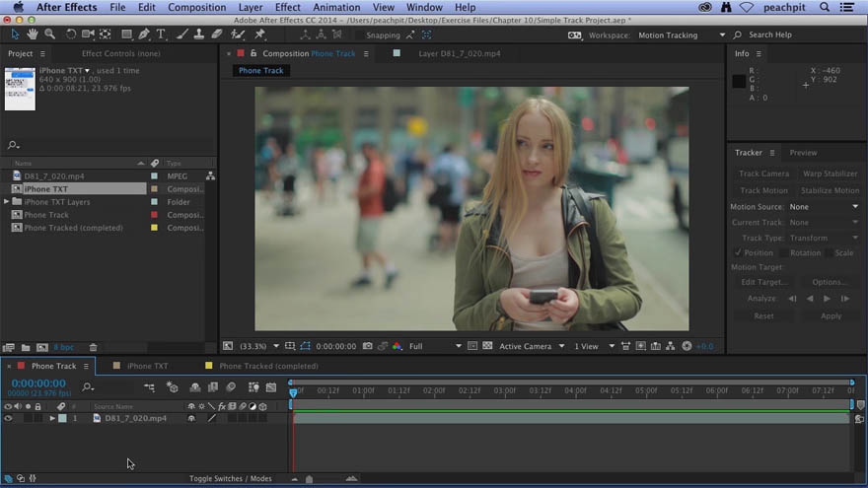Open the Active Camera dropdown
This screenshot has height=488, width=868.
click(532, 346)
